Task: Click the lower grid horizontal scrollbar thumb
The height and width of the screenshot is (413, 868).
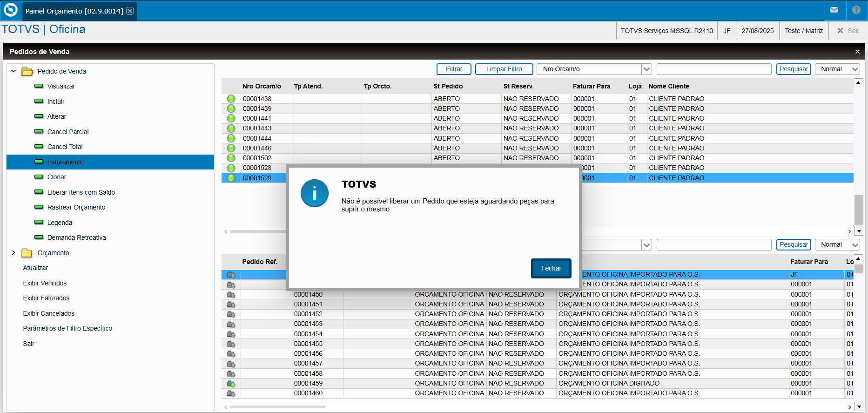Action: pos(277,407)
